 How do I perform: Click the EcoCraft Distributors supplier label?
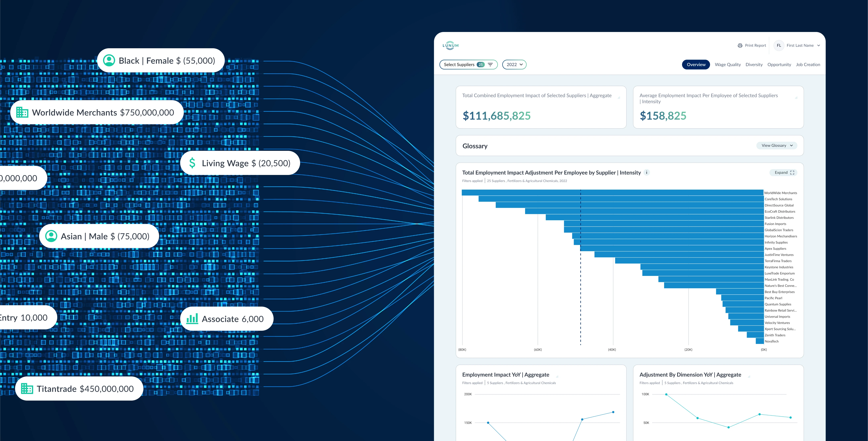click(x=780, y=212)
